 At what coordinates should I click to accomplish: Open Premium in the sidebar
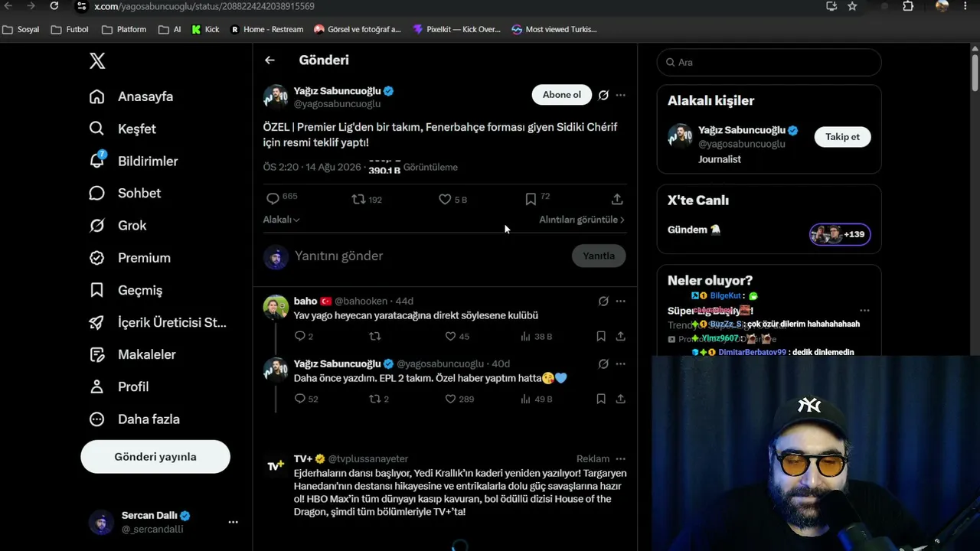pyautogui.click(x=129, y=258)
